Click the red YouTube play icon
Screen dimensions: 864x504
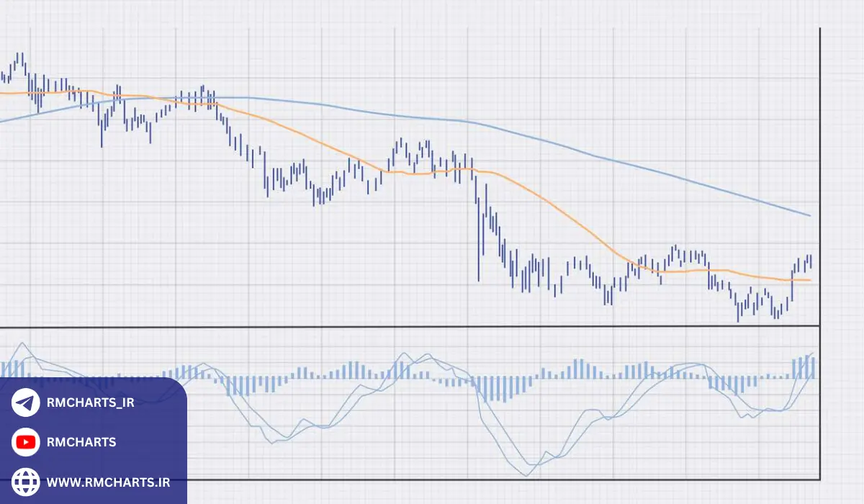coord(26,442)
